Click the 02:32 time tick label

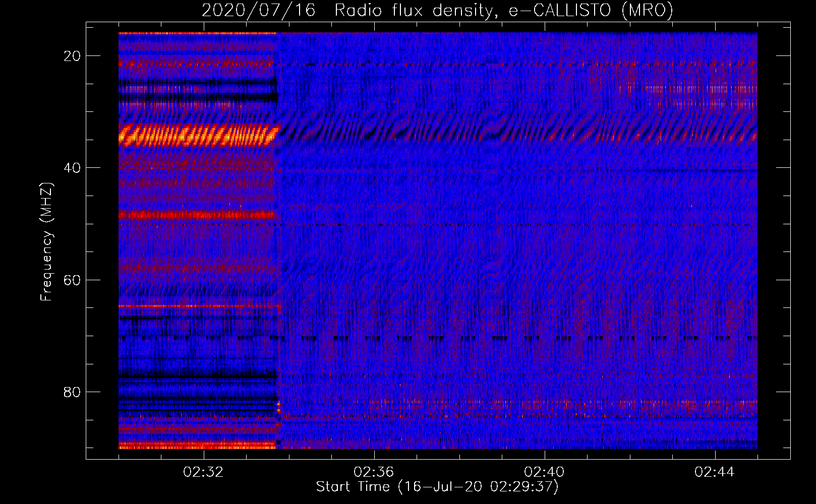[x=204, y=472]
